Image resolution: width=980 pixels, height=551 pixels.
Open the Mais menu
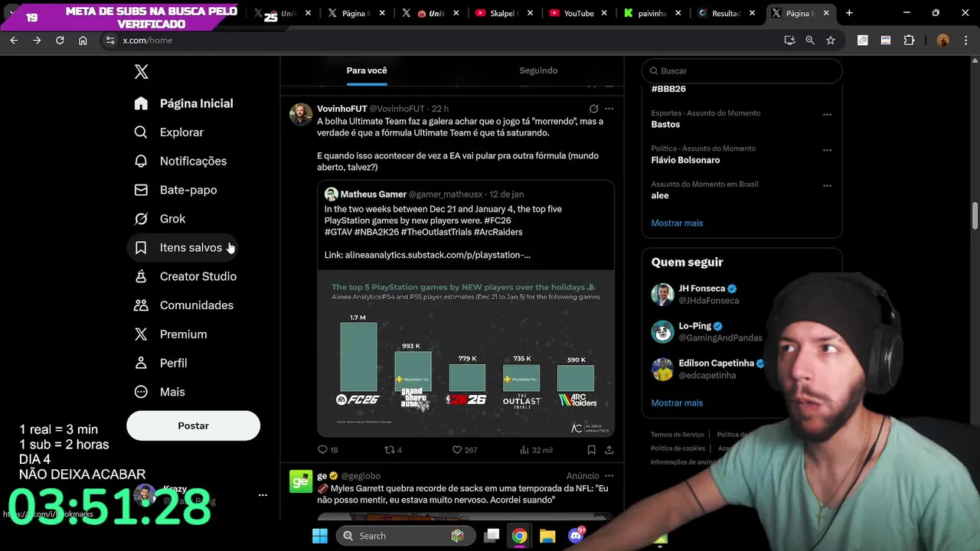[160, 392]
